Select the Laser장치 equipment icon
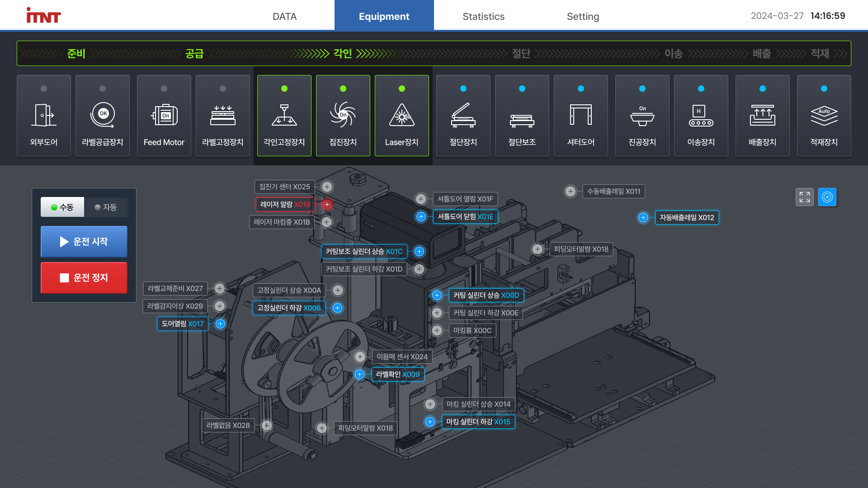Viewport: 868px width, 488px height. (401, 116)
